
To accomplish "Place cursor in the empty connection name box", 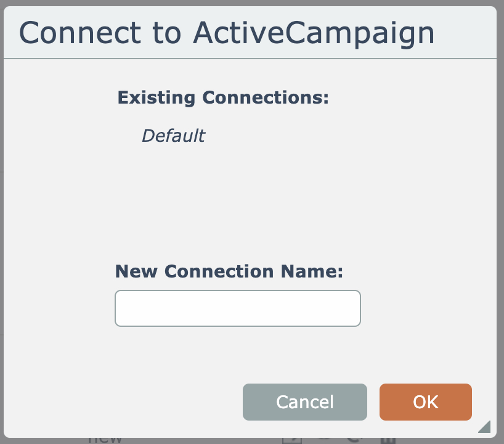I will pyautogui.click(x=237, y=308).
